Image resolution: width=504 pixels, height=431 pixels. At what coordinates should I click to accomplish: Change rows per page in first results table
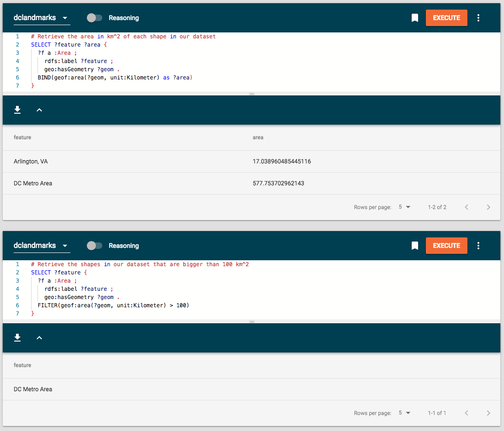click(x=404, y=207)
